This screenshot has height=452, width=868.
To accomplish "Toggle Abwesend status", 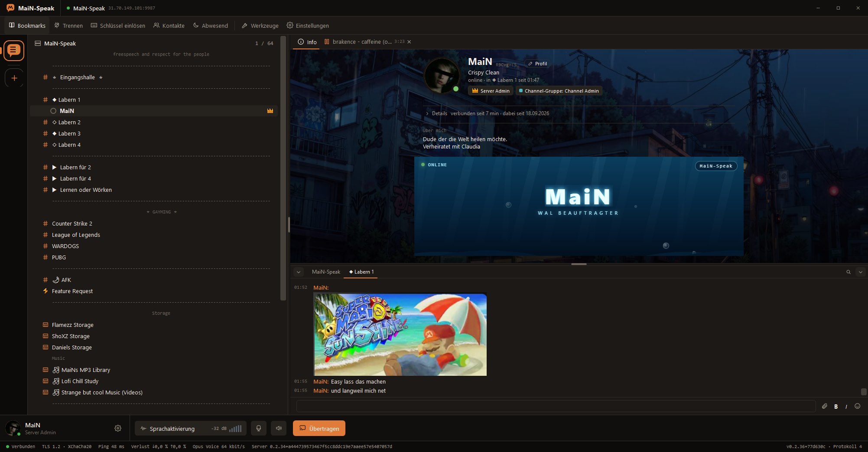I will (x=211, y=26).
